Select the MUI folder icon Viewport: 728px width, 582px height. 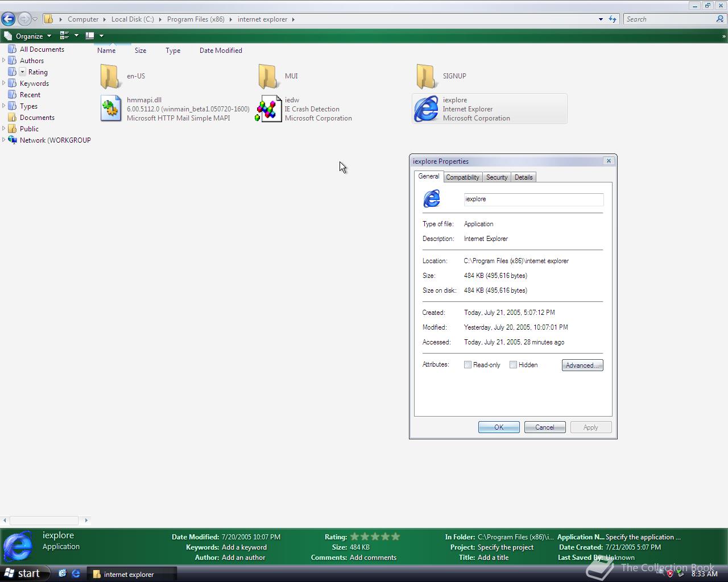coord(268,76)
